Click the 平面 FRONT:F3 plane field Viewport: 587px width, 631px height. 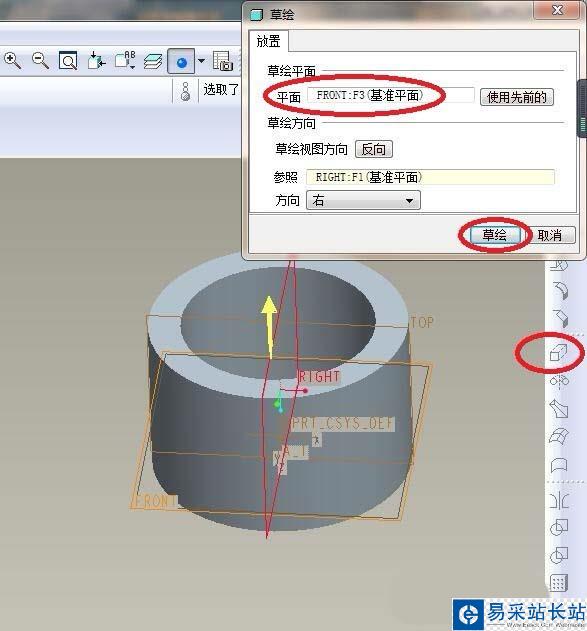[391, 96]
